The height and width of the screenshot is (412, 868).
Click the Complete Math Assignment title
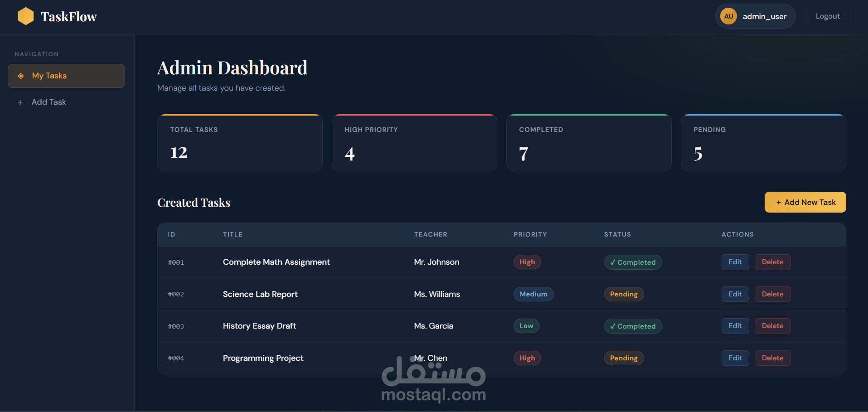coord(276,262)
